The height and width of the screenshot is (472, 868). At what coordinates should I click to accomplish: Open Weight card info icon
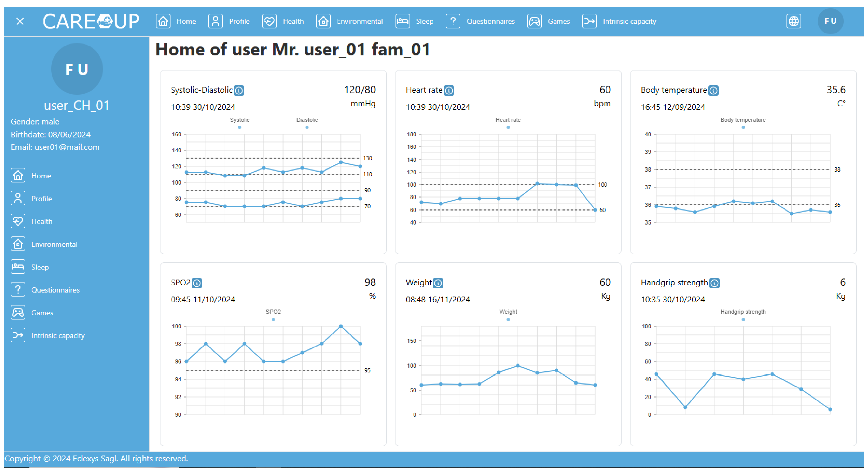(438, 283)
